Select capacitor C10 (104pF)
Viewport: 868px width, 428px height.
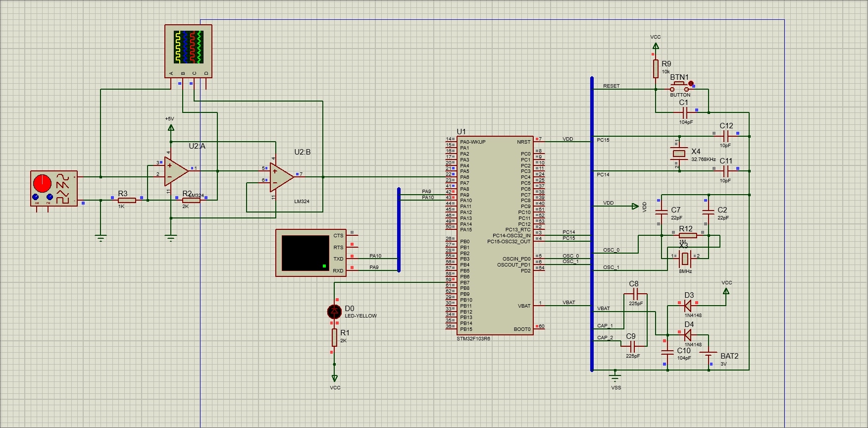(x=667, y=353)
